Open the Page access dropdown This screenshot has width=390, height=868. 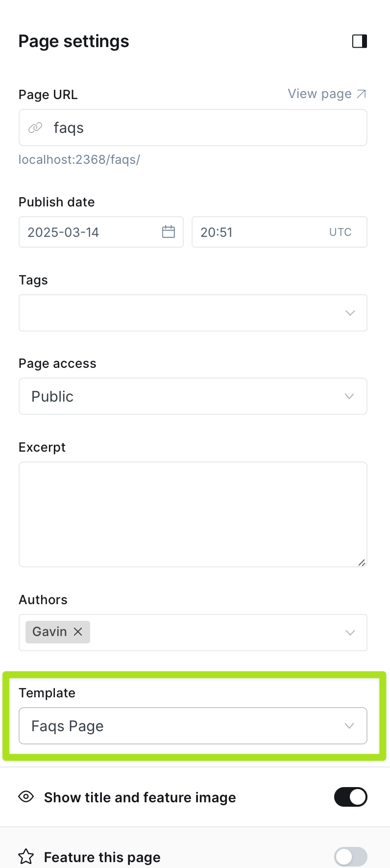193,396
